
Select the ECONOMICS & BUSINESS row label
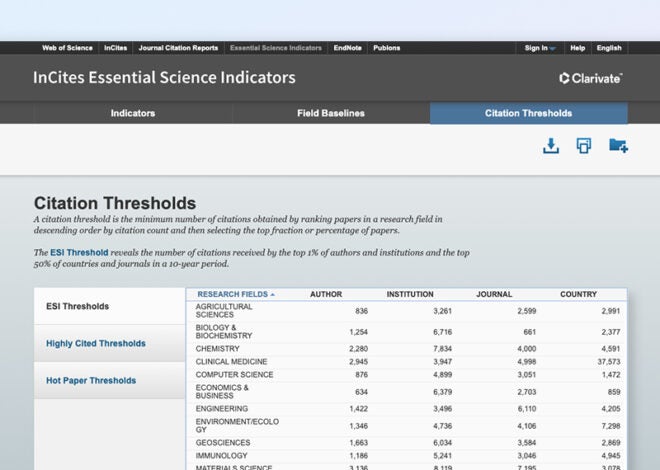coord(222,392)
